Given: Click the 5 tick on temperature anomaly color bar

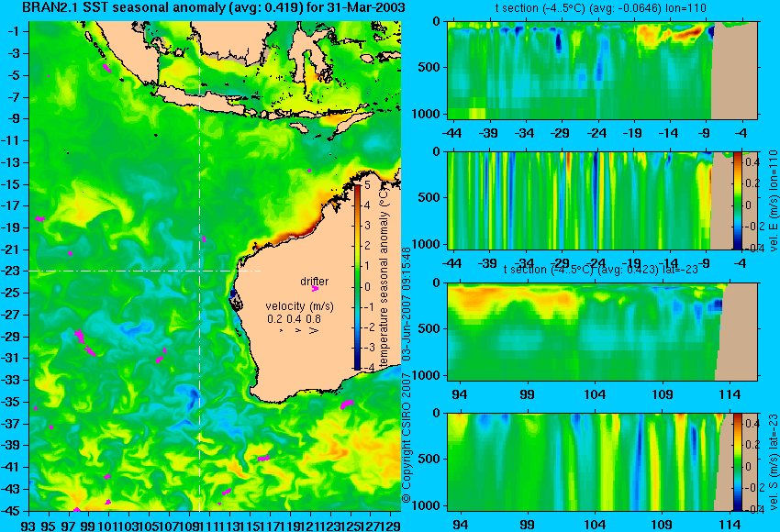Looking at the screenshot, I should point(367,185).
